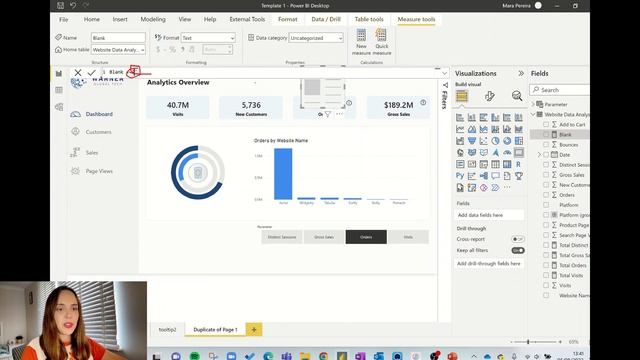Open the Data view icon in left rail

[x=59, y=90]
